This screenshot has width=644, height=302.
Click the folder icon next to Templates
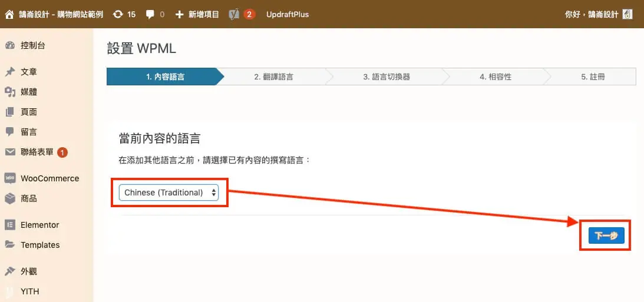(10, 244)
